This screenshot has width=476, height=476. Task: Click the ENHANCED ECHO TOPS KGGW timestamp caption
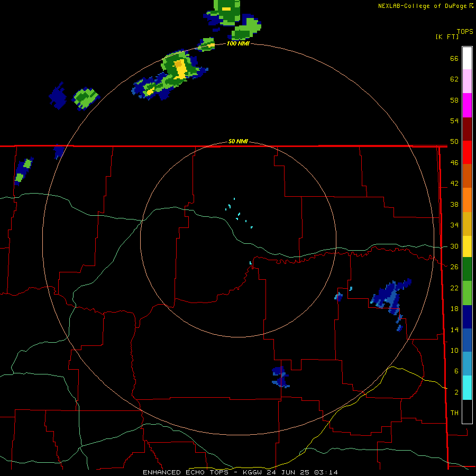(x=240, y=472)
